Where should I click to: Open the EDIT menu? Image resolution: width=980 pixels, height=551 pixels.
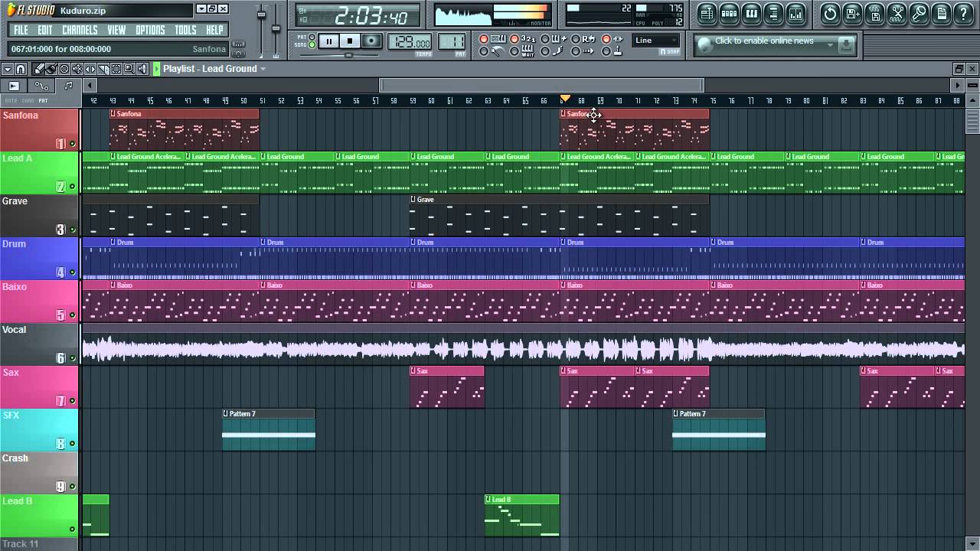(45, 30)
